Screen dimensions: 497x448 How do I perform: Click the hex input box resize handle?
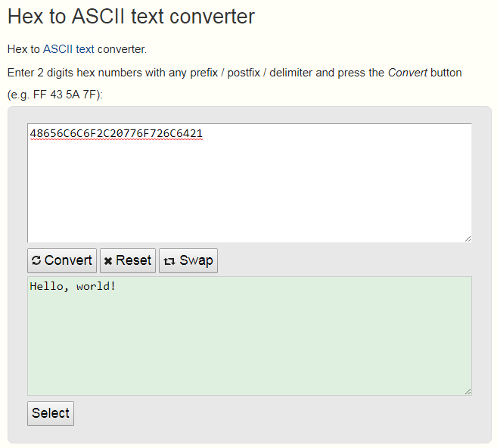coord(467,238)
